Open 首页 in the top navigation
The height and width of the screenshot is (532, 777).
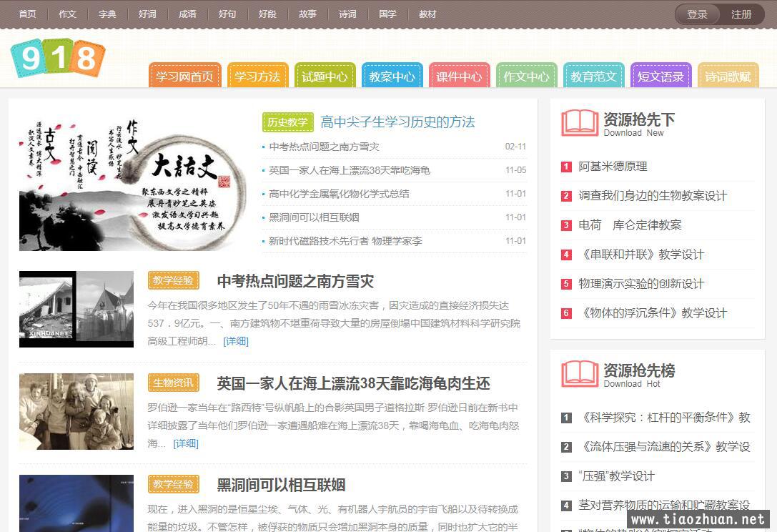click(x=27, y=14)
